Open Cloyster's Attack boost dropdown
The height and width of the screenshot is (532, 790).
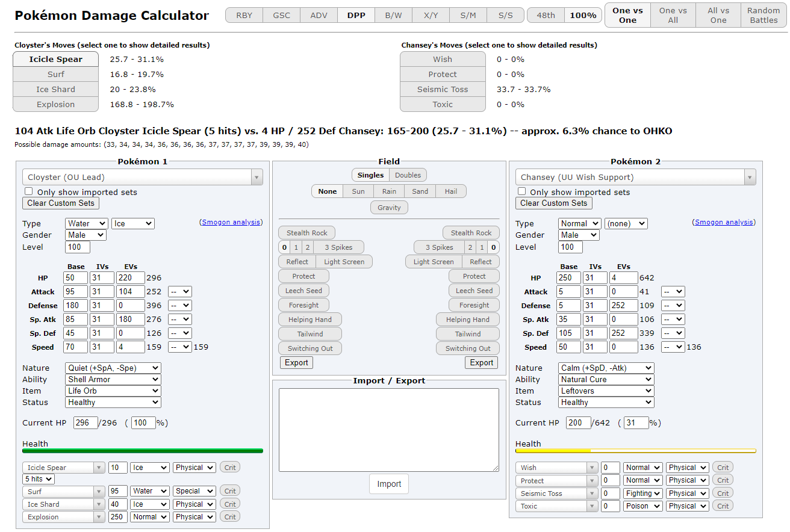pyautogui.click(x=180, y=291)
